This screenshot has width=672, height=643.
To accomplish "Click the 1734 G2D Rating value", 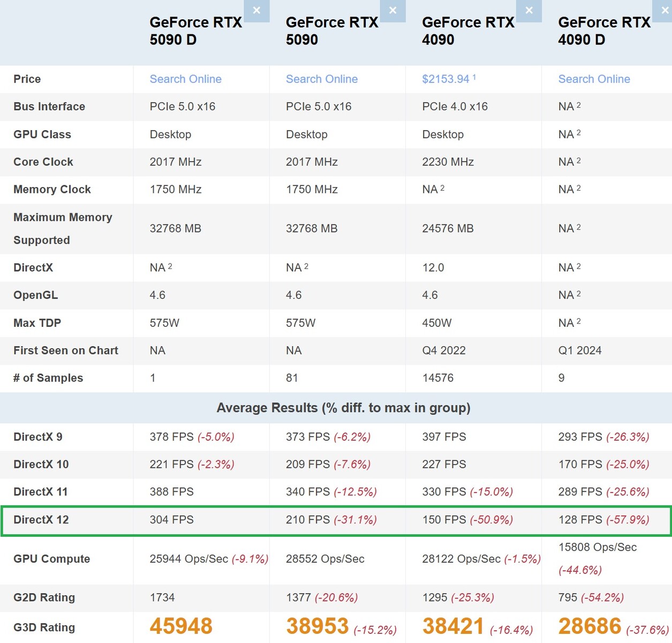I will [x=162, y=597].
